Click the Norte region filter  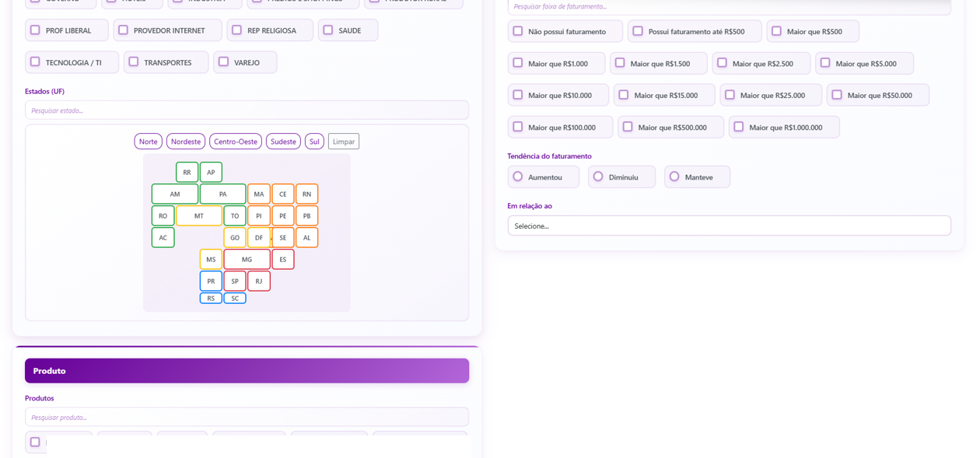(x=148, y=141)
